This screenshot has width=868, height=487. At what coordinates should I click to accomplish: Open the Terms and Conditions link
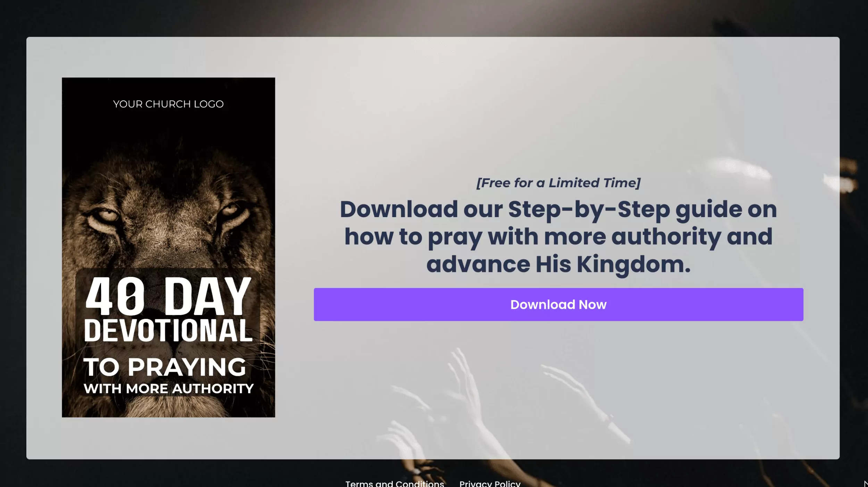pyautogui.click(x=394, y=483)
